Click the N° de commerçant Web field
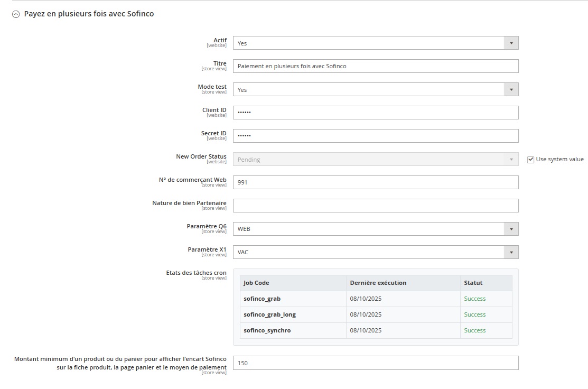 (375, 182)
